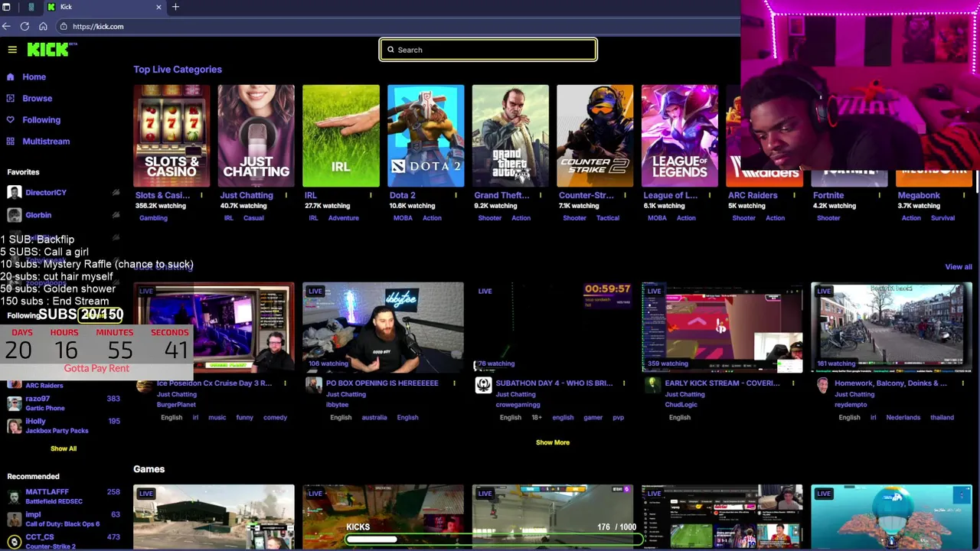Screen dimensions: 980x551
Task: Open MATTLAFF recommended channel
Action: 63,496
